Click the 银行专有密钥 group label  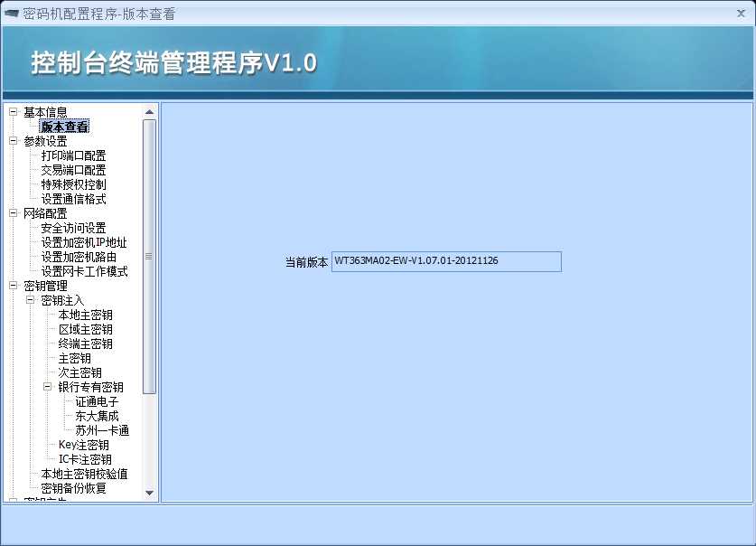(x=90, y=387)
